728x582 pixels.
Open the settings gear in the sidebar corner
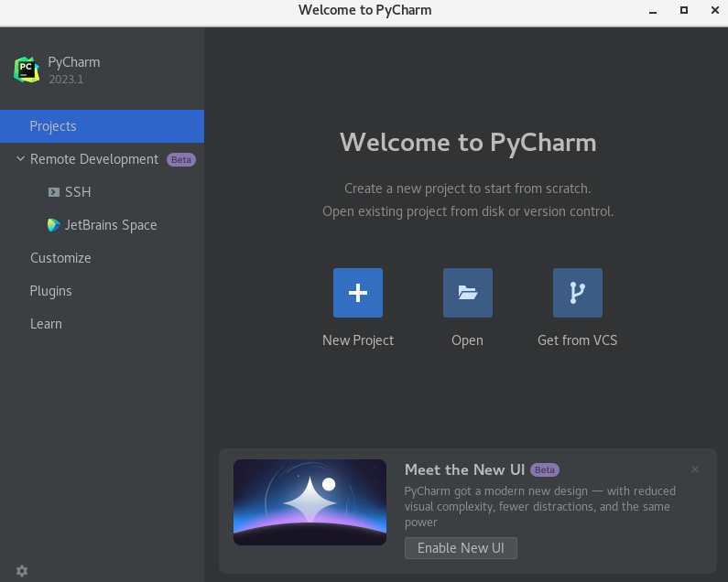(x=22, y=571)
